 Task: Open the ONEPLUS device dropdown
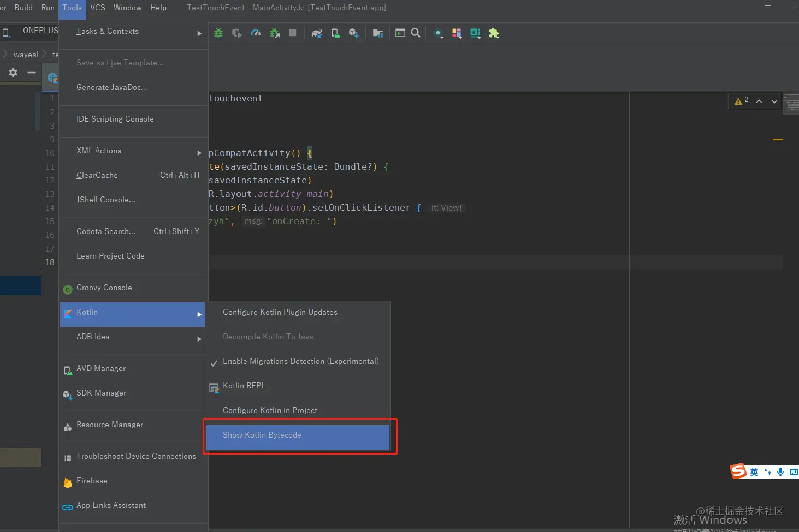40,31
